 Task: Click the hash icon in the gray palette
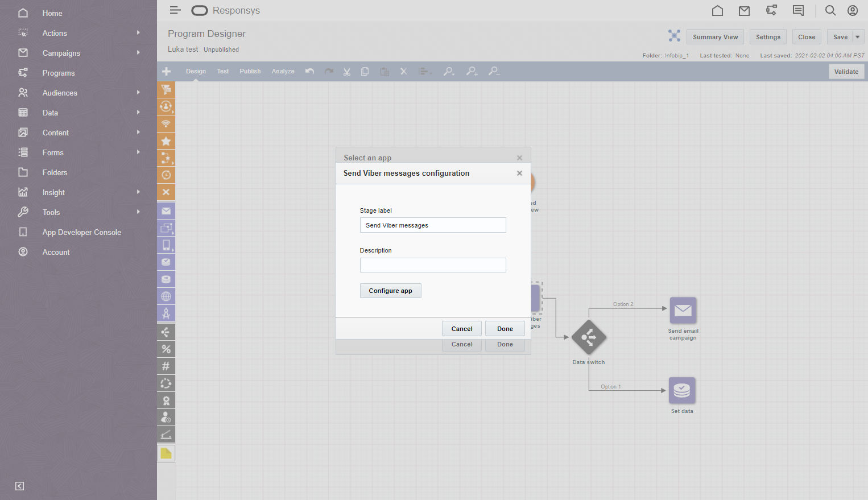[166, 366]
